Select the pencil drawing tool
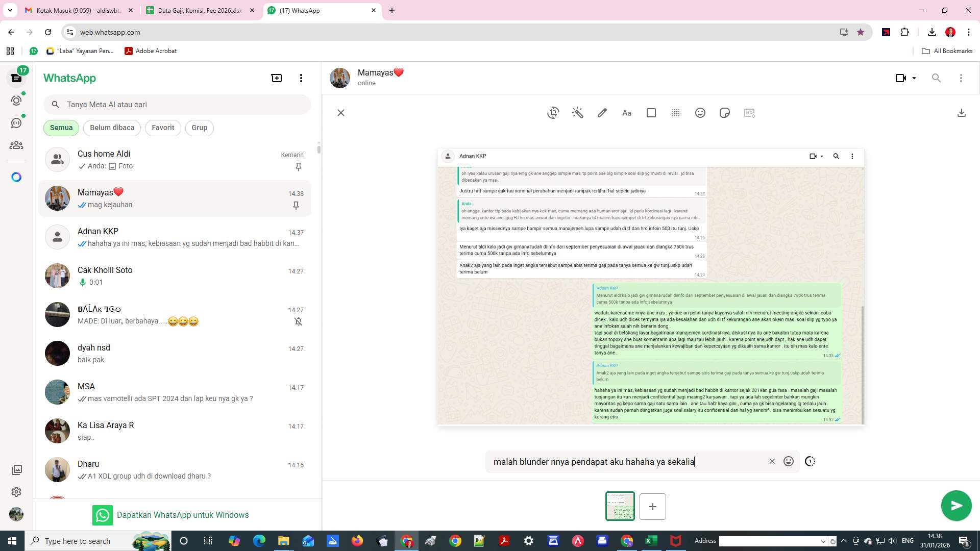 602,112
